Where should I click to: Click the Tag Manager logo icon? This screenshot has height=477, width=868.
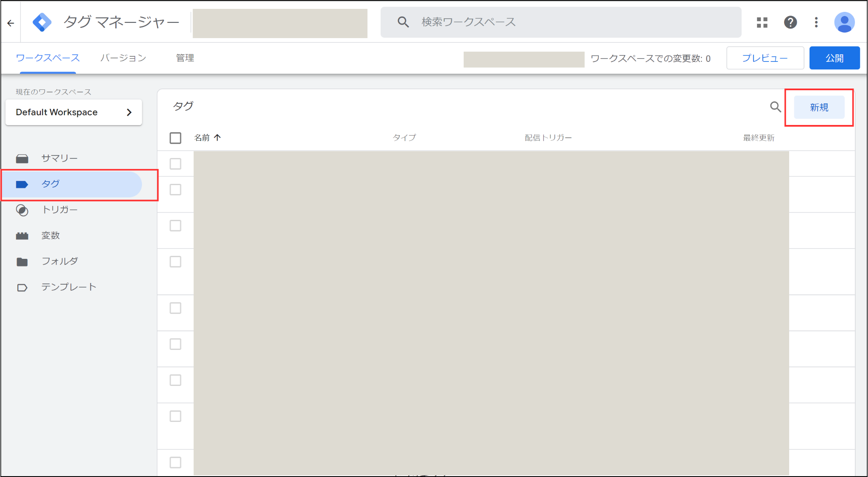42,22
